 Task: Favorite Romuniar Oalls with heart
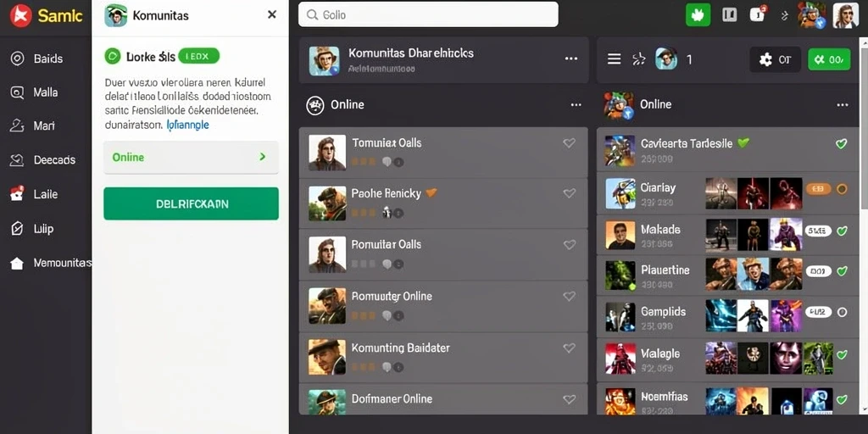click(569, 245)
